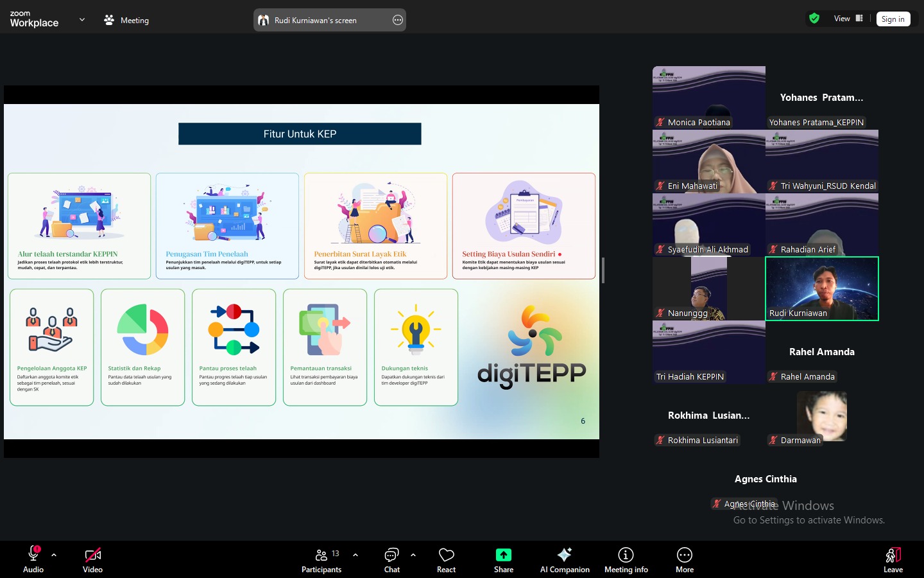Open AI Companion panel
924x578 pixels.
click(564, 559)
